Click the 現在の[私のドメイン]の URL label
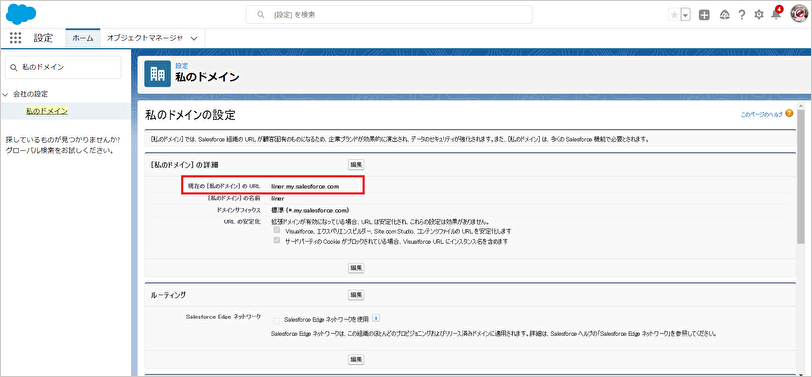This screenshot has width=812, height=377. [224, 186]
